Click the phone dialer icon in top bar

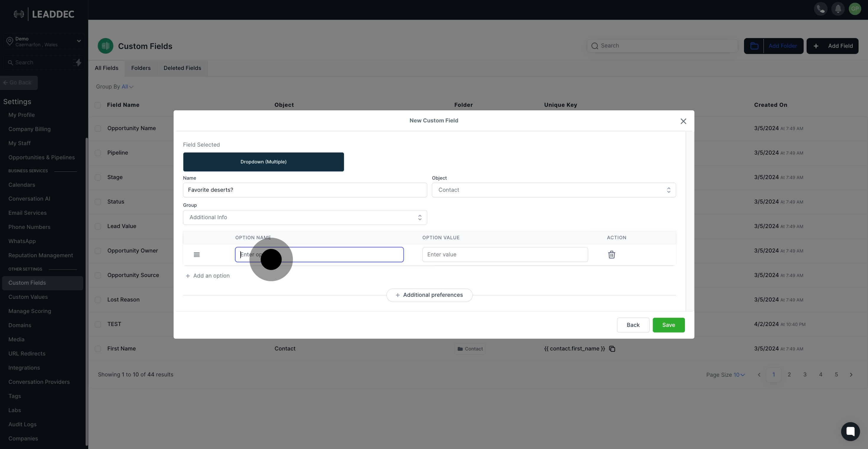coord(820,9)
